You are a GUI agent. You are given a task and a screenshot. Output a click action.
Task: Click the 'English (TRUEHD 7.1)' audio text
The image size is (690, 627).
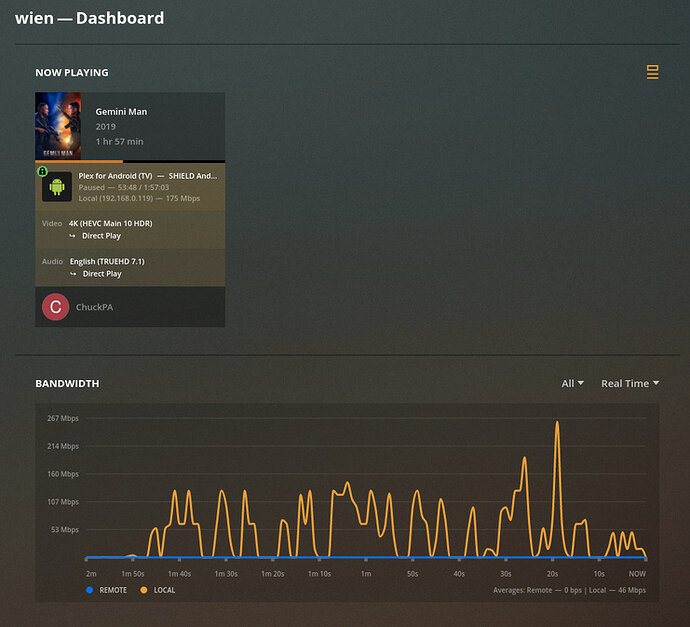(x=107, y=261)
